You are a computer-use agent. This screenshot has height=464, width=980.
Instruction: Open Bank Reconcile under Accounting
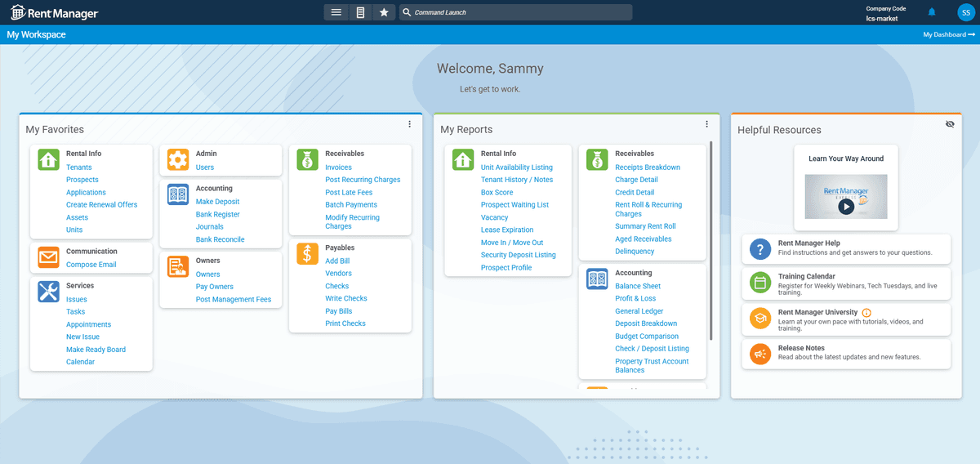(x=220, y=239)
